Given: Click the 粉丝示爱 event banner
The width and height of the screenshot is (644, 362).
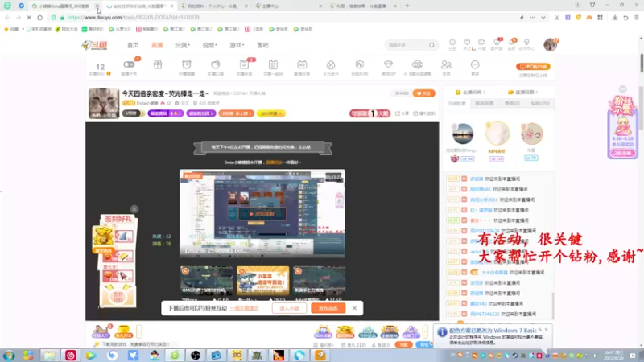Looking at the screenshot, I should (x=622, y=127).
